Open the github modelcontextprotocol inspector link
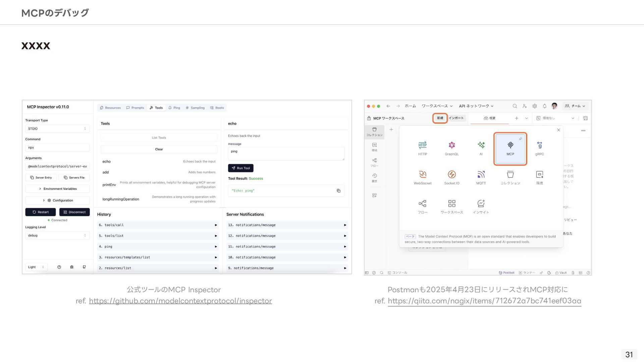644x362 pixels. click(x=180, y=301)
